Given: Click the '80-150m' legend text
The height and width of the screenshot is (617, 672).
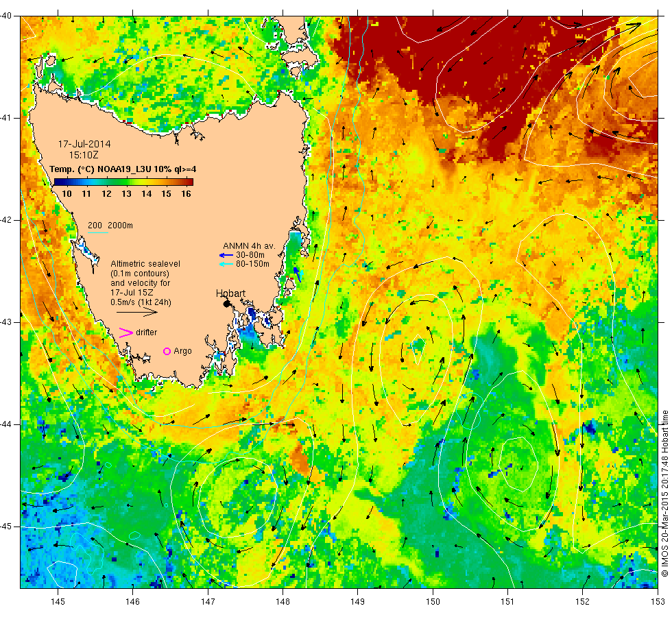Looking at the screenshot, I should [x=253, y=264].
